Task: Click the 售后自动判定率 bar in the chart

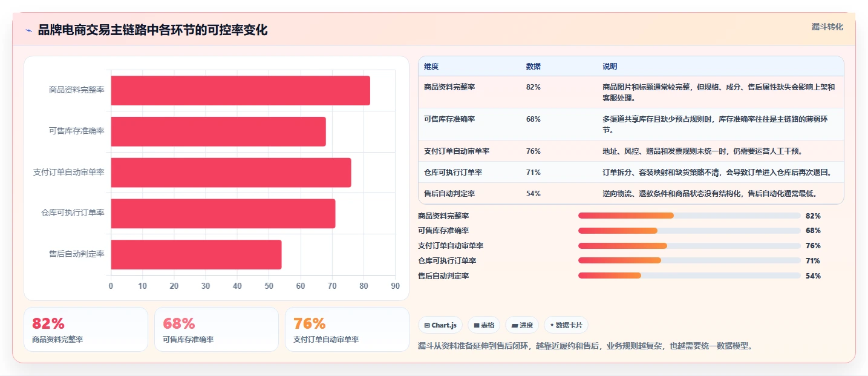Action: coord(196,254)
